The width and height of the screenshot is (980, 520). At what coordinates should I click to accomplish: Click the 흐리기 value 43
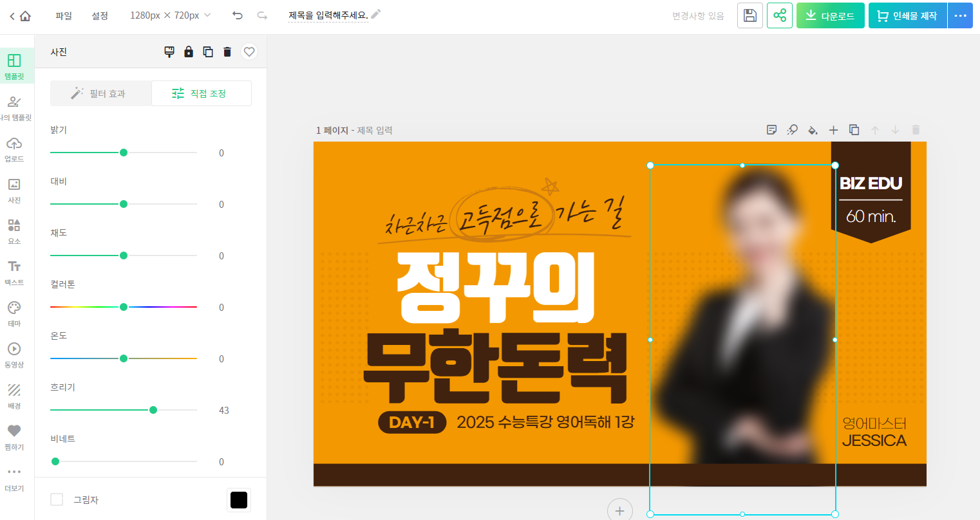[224, 411]
